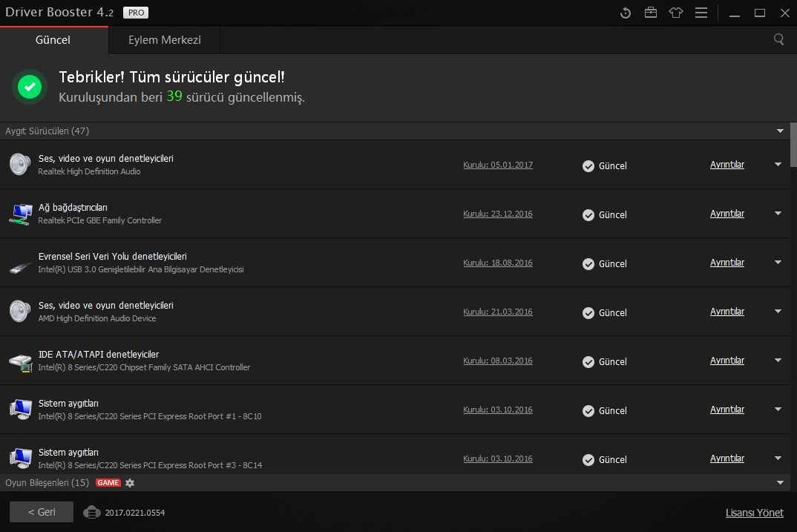Click the Kurulu: 23.12.2016 date link
797x532 pixels.
[x=498, y=214]
